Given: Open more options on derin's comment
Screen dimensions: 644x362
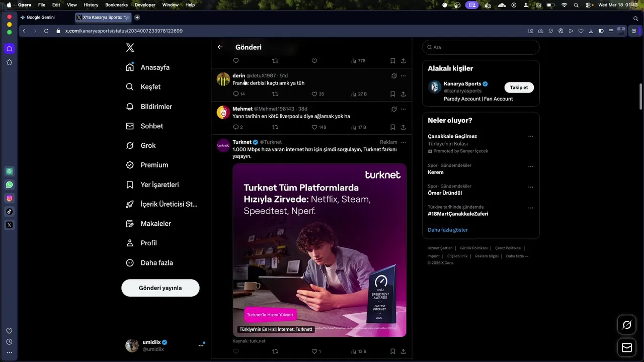Looking at the screenshot, I should (403, 76).
